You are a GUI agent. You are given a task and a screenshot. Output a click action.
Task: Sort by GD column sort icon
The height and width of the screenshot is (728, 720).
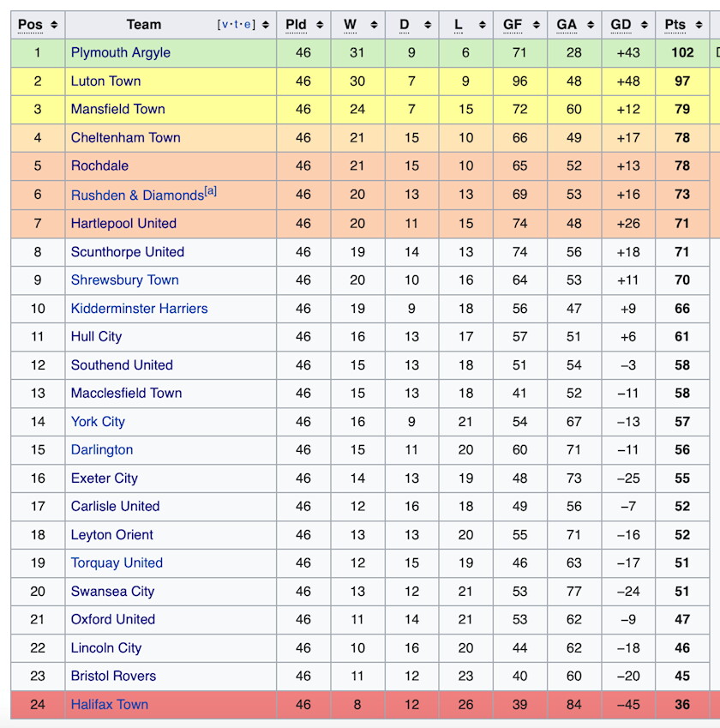[x=645, y=25]
